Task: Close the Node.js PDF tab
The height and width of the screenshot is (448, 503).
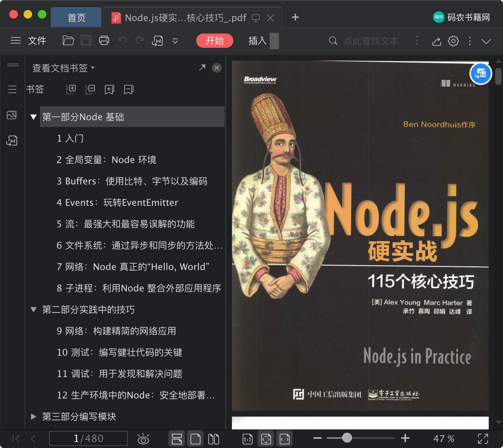Action: tap(270, 18)
